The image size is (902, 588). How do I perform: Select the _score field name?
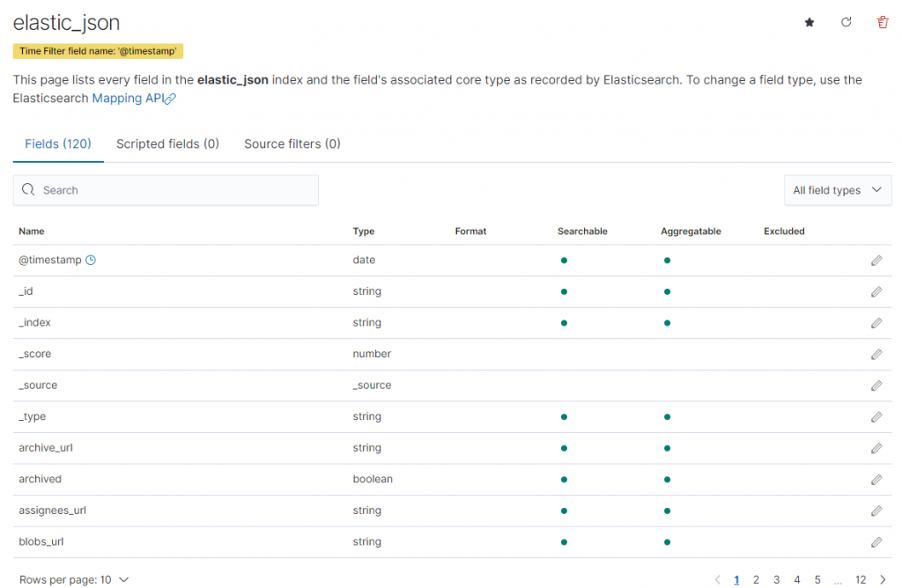(35, 354)
